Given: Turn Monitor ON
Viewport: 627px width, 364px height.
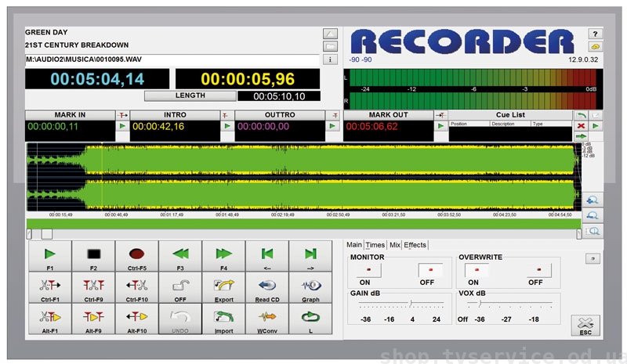Looking at the screenshot, I should pos(364,270).
